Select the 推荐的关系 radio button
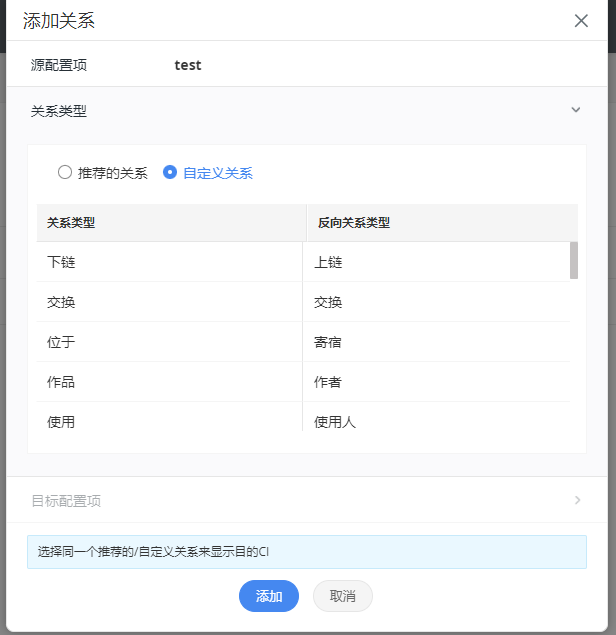 tap(65, 172)
